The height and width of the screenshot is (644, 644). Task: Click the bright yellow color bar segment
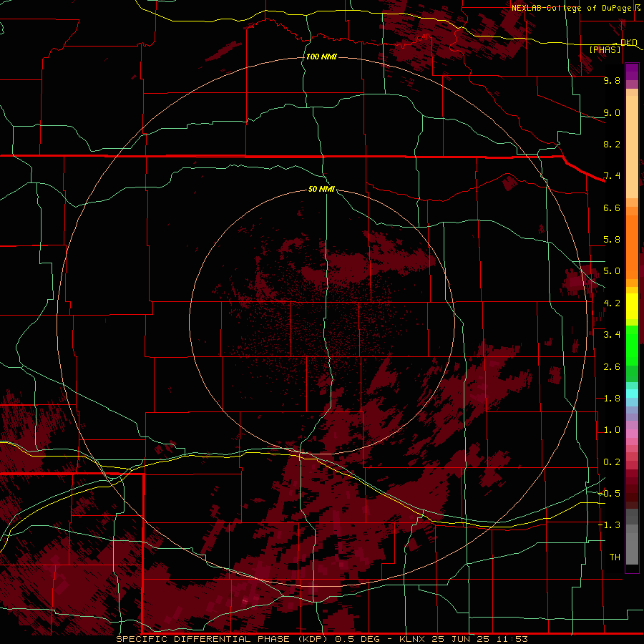[632, 306]
